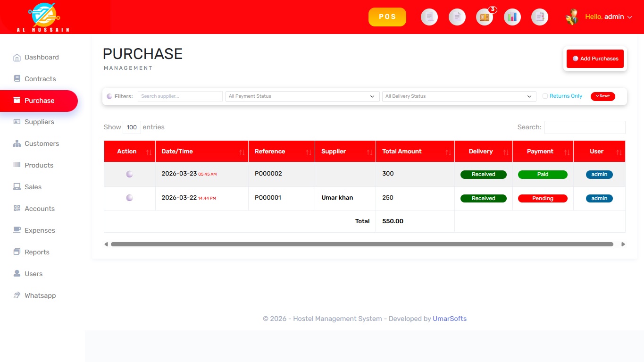This screenshot has height=362, width=644.
Task: Click the first document icon in header
Action: 429,17
